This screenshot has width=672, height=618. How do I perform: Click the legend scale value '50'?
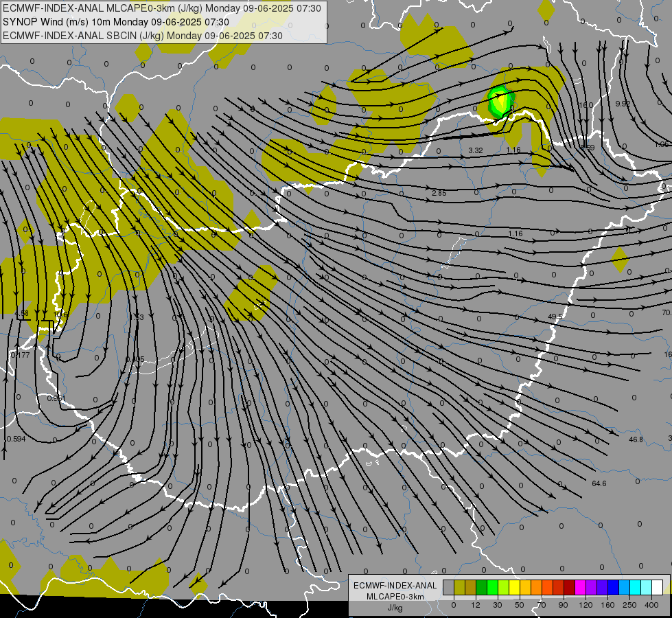pyautogui.click(x=520, y=605)
